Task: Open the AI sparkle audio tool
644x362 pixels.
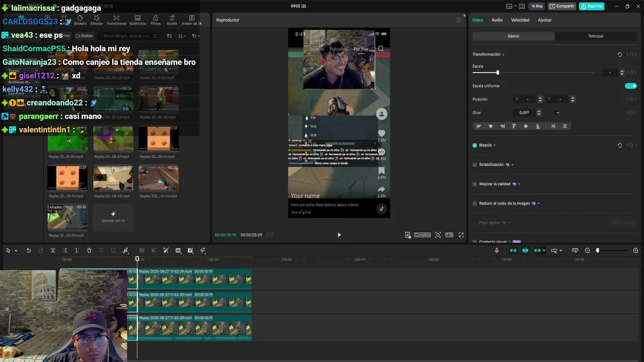Action: tap(203, 250)
